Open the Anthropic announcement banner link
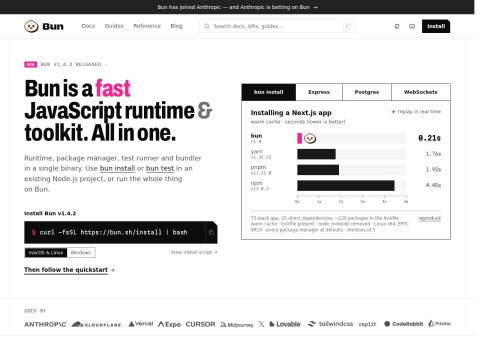The height and width of the screenshot is (360, 480). 237,7
